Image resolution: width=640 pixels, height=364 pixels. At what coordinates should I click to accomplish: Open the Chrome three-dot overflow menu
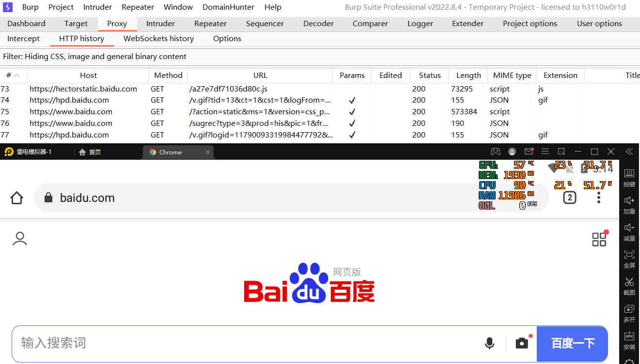[599, 197]
